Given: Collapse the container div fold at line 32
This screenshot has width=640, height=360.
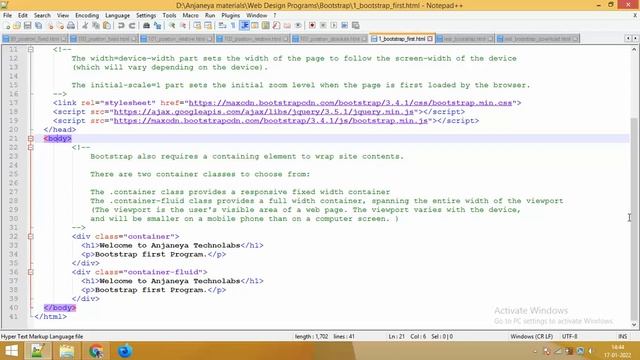Looking at the screenshot, I should coord(31,236).
